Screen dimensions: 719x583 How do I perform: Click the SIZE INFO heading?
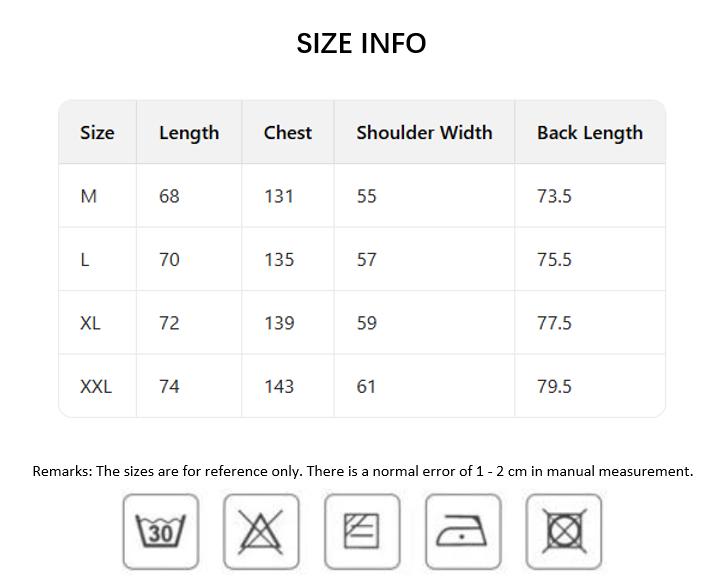pos(361,43)
